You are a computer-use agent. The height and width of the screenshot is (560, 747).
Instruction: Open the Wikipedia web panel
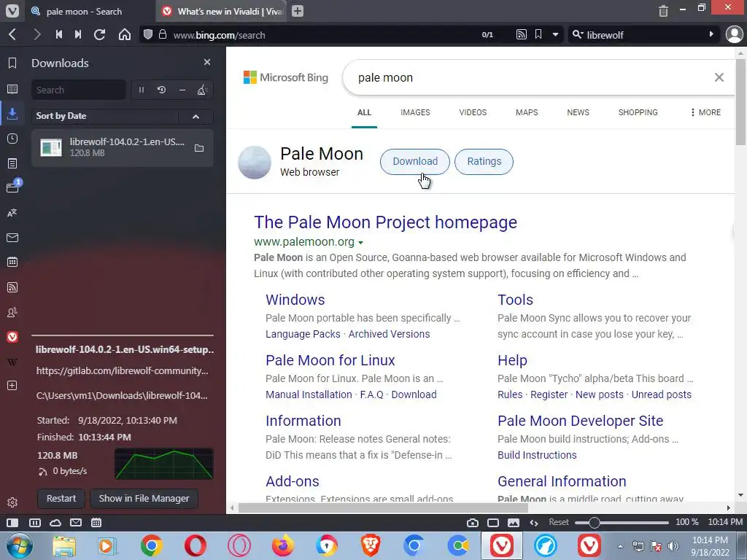click(12, 362)
